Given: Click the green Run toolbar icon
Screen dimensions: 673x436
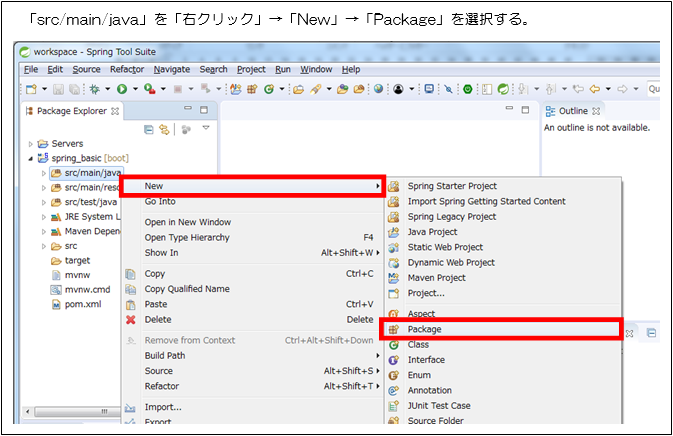Looking at the screenshot, I should pyautogui.click(x=121, y=89).
